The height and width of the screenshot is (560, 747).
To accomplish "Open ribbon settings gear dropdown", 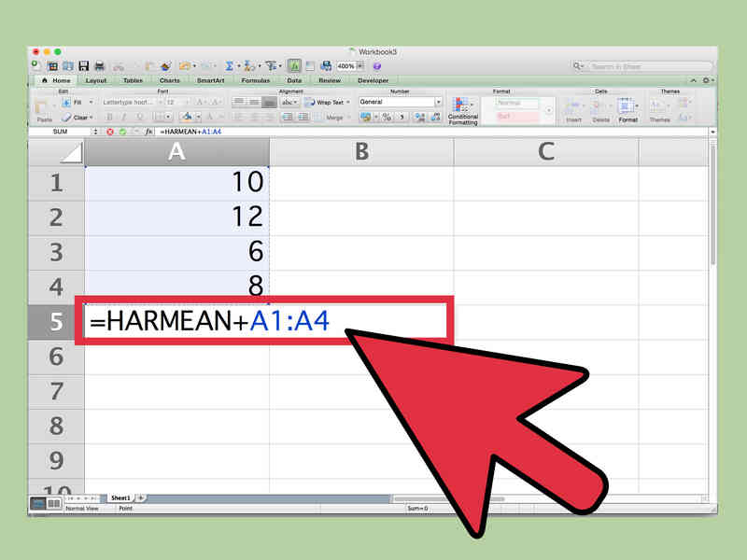I will coord(709,80).
